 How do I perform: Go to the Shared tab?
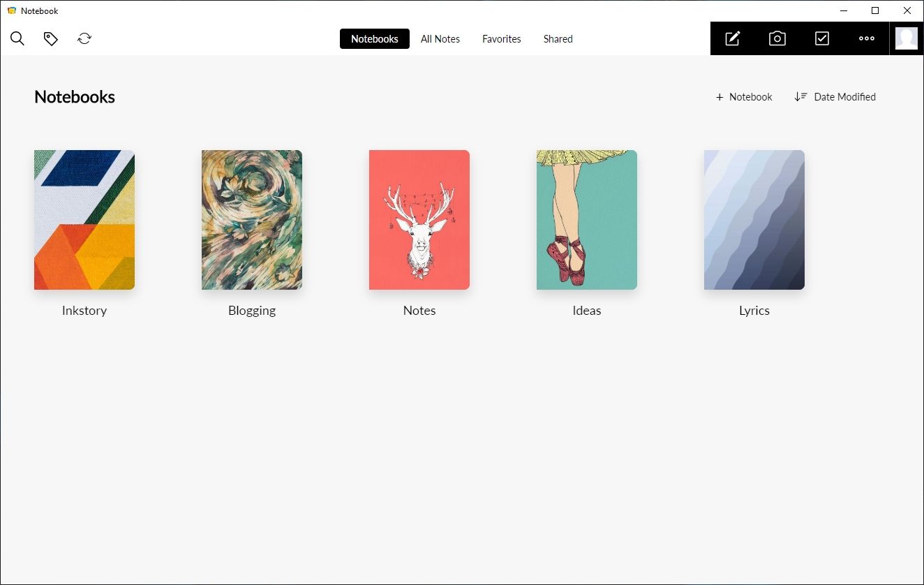pyautogui.click(x=558, y=39)
